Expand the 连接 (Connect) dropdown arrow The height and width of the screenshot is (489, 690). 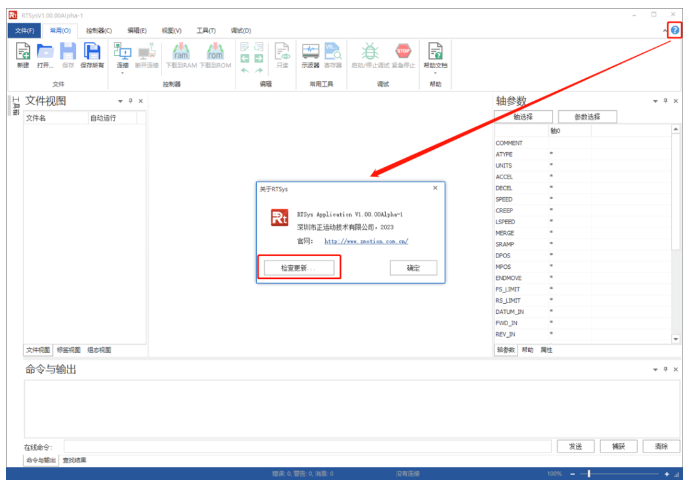point(123,73)
